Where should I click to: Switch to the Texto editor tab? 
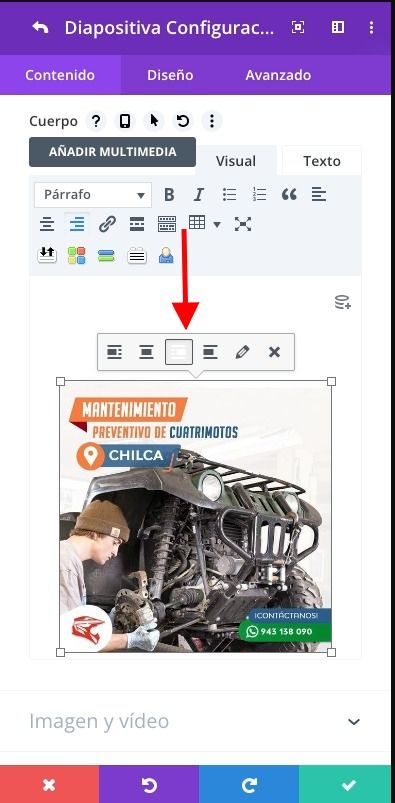coord(322,161)
